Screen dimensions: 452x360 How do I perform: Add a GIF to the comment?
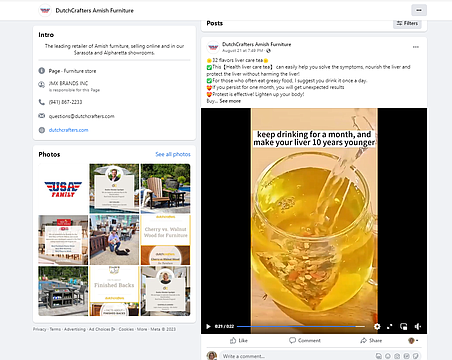[407, 356]
